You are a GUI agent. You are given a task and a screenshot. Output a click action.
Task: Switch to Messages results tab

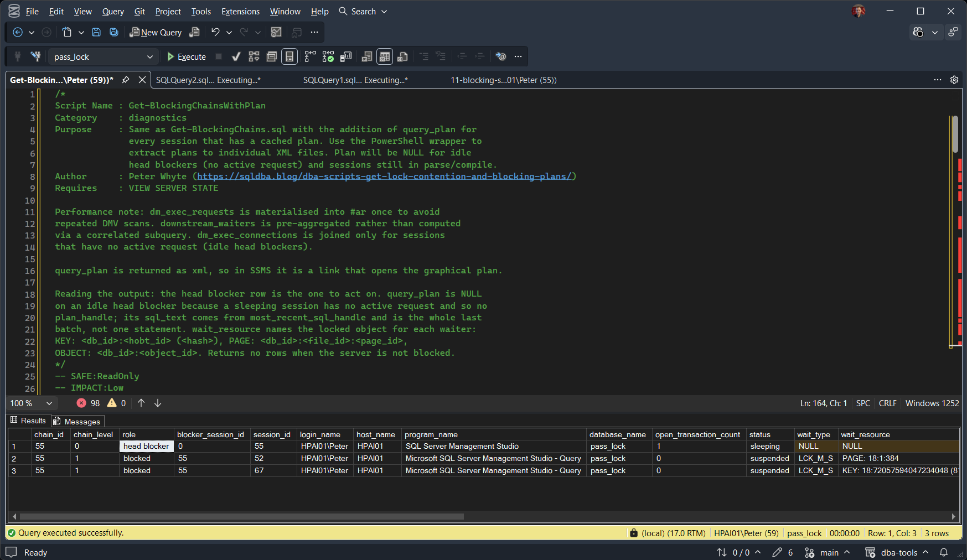tap(77, 422)
